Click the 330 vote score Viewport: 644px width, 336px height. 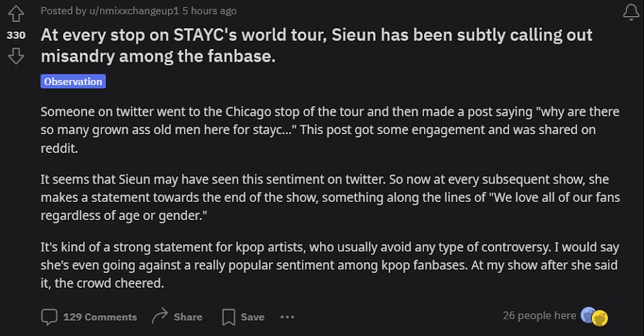pyautogui.click(x=15, y=36)
